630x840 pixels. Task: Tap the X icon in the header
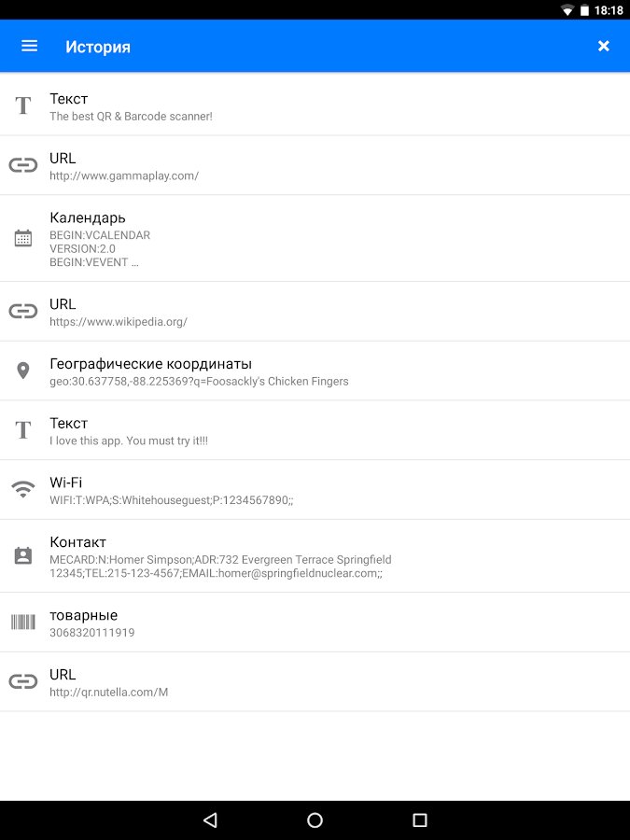point(604,46)
